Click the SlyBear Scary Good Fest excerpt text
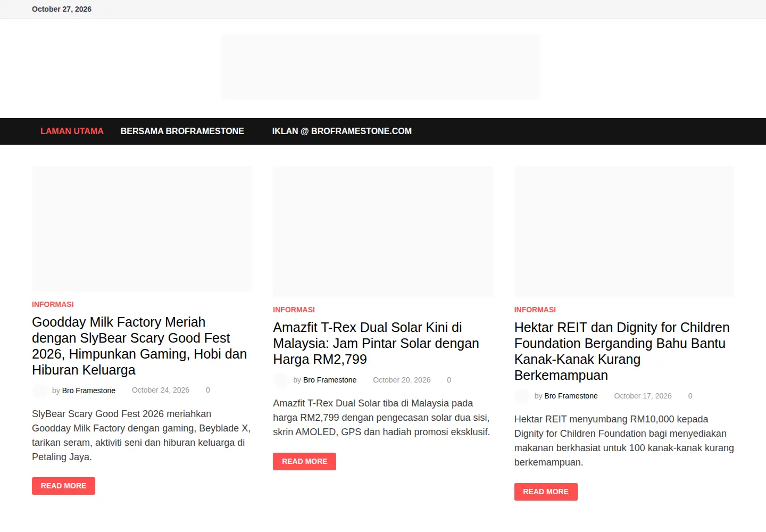 141,435
